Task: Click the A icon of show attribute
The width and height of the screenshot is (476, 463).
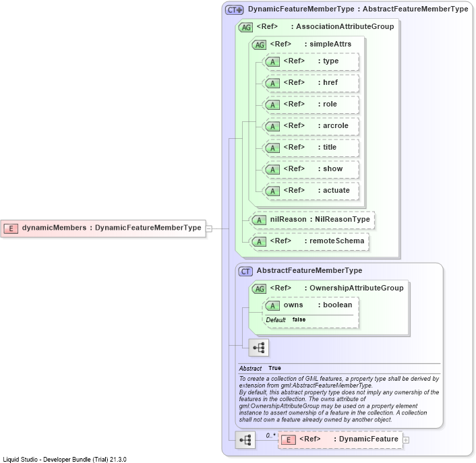Action: click(x=272, y=170)
